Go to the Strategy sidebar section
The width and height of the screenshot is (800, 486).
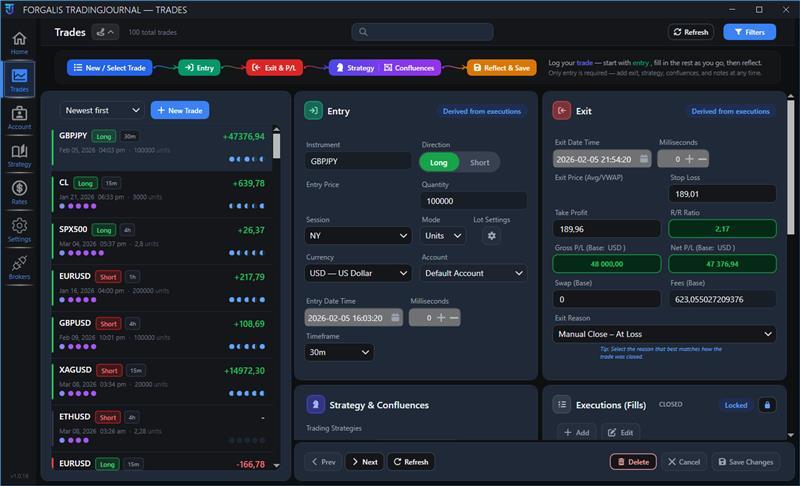point(19,155)
